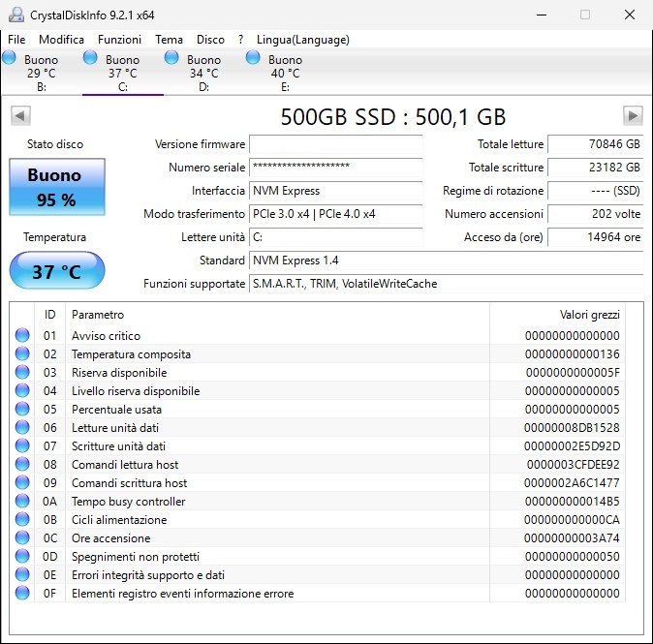Click status orb for Cicli alimentazione row
The image size is (653, 644).
coord(22,519)
